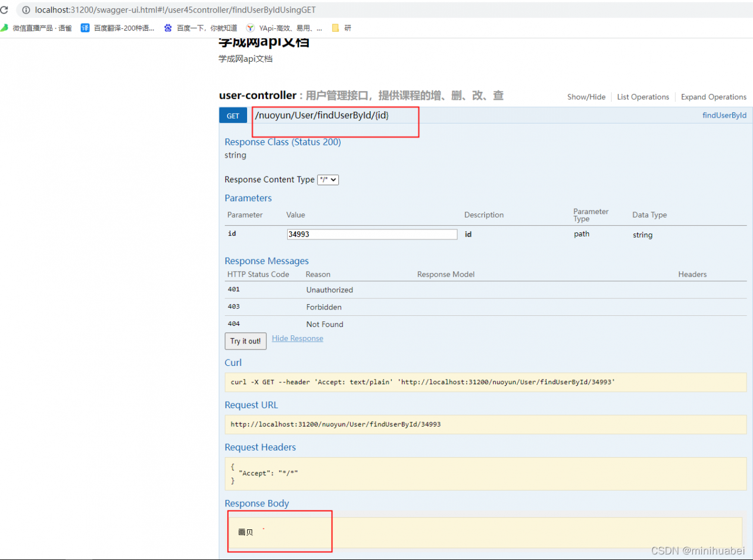The width and height of the screenshot is (753, 560).
Task: Click the Request Headers JSON box
Action: (485, 474)
